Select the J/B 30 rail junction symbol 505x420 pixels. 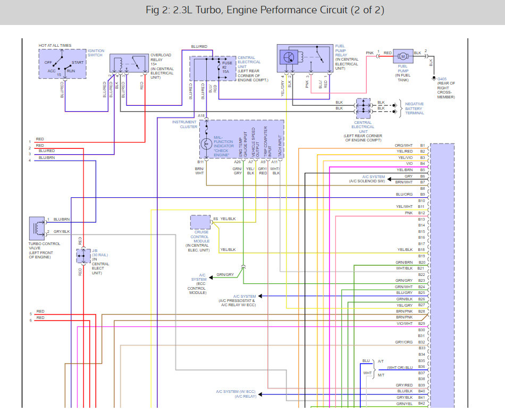click(x=83, y=256)
